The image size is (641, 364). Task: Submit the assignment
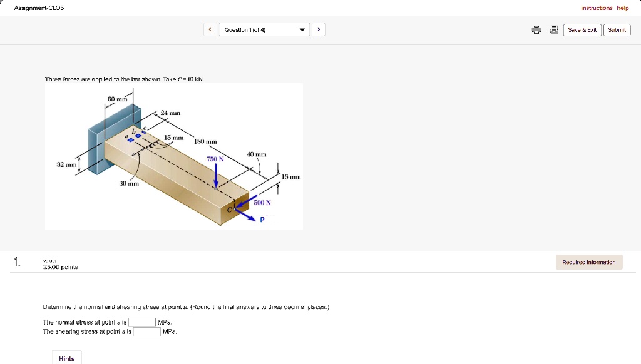pos(617,29)
